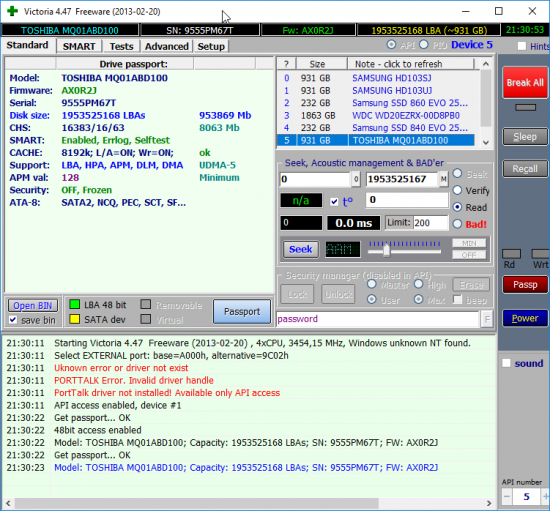
Task: Choose the Verify radio option
Action: [457, 190]
